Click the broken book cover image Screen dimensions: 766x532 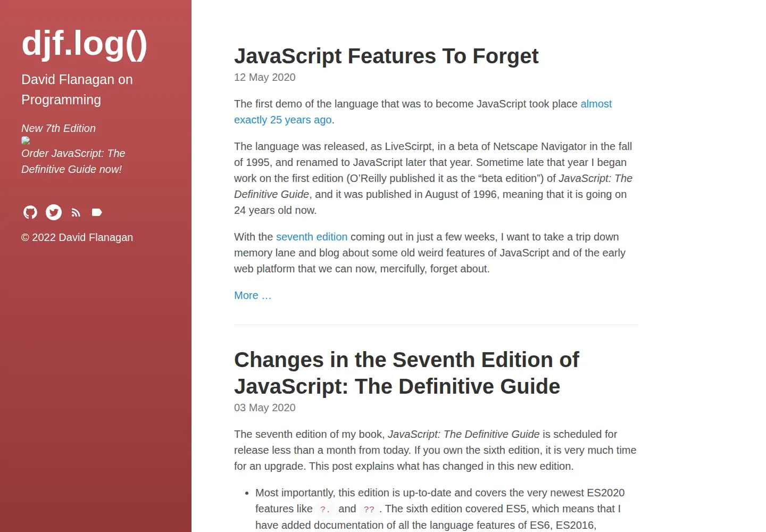pos(26,140)
